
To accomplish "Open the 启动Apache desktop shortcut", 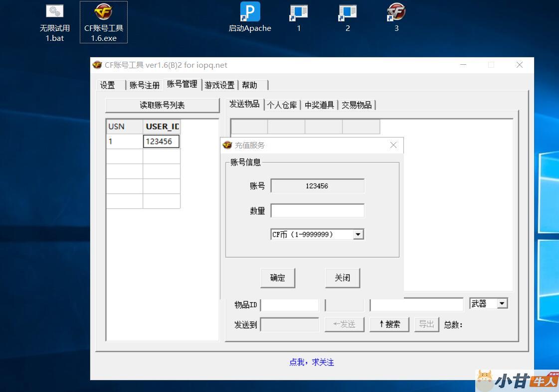I will coord(250,12).
